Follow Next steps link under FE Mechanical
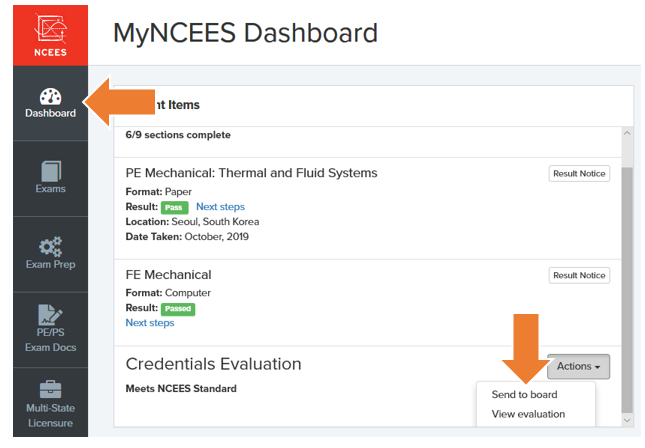 coord(150,323)
